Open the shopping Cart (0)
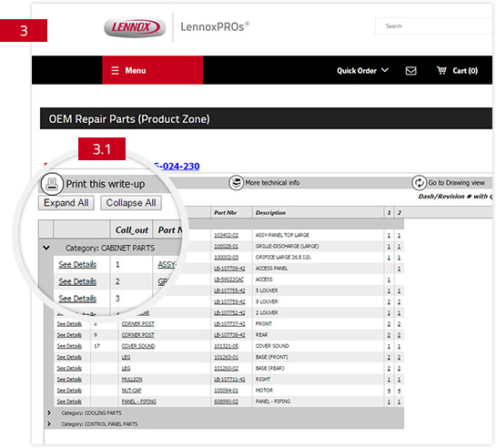This screenshot has width=496, height=448. (457, 70)
